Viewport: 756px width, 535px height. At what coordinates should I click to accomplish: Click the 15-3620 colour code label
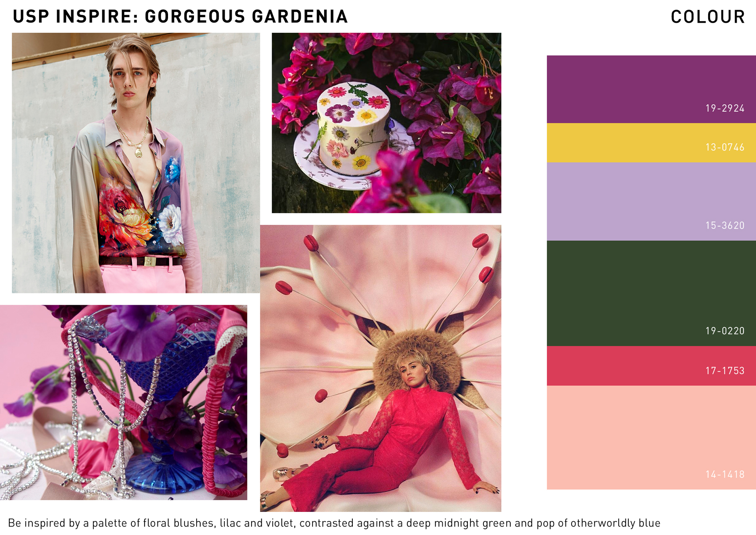[x=725, y=226]
